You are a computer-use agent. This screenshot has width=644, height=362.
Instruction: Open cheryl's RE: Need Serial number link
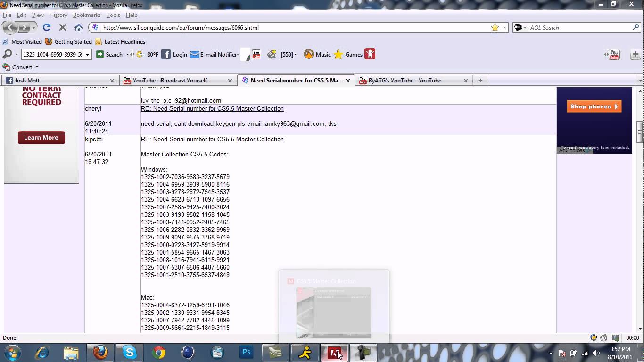(x=212, y=108)
